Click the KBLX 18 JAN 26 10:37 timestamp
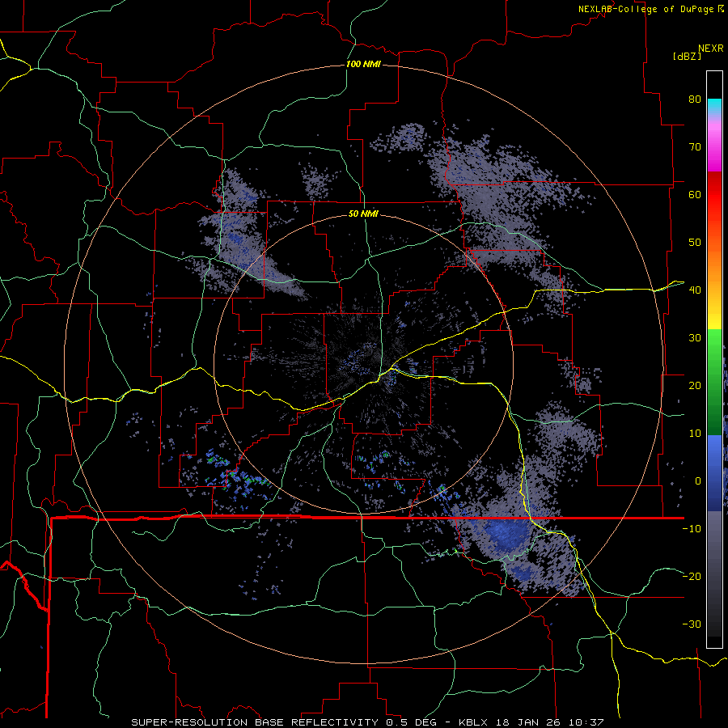Image resolution: width=728 pixels, height=728 pixels. (531, 722)
